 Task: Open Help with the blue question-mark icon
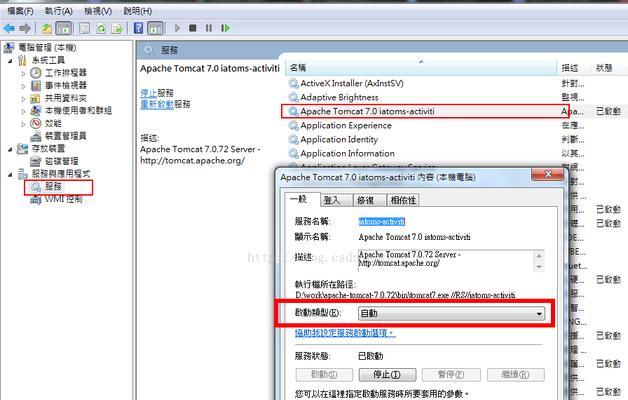coord(139,28)
